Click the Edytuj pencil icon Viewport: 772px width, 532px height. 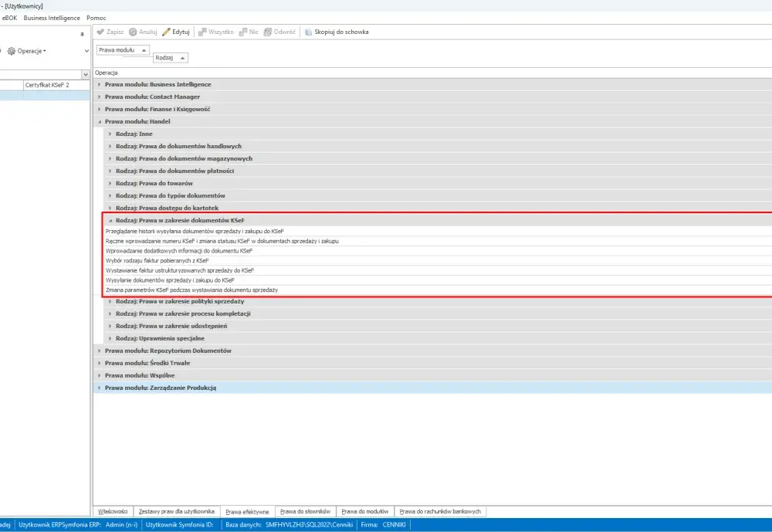click(x=166, y=32)
